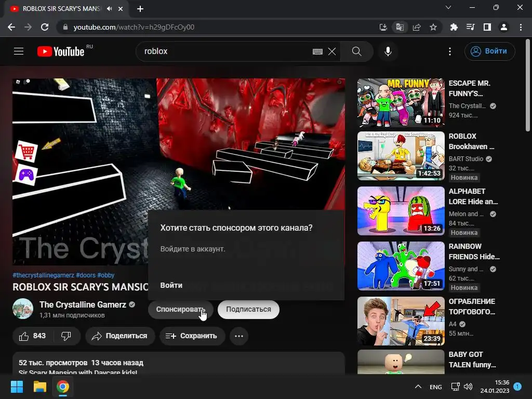This screenshot has width=532, height=399.
Task: Open the on-screen keyboard in search box
Action: coord(317,51)
